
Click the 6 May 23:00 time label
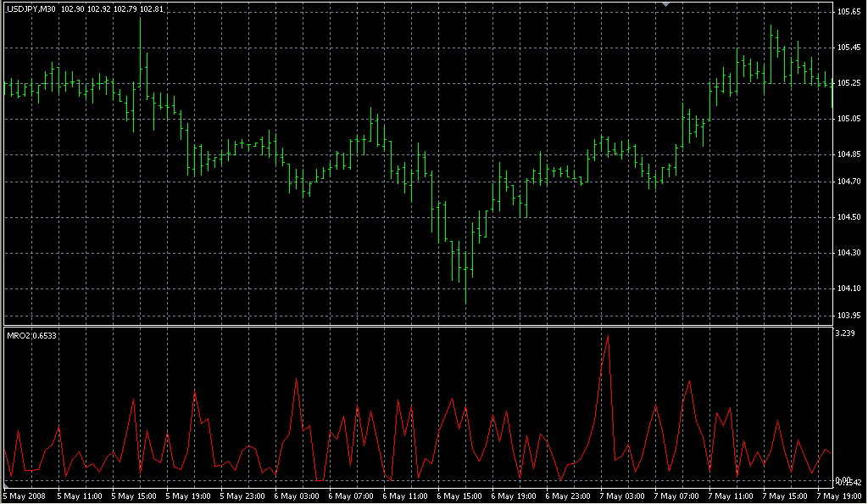(568, 496)
